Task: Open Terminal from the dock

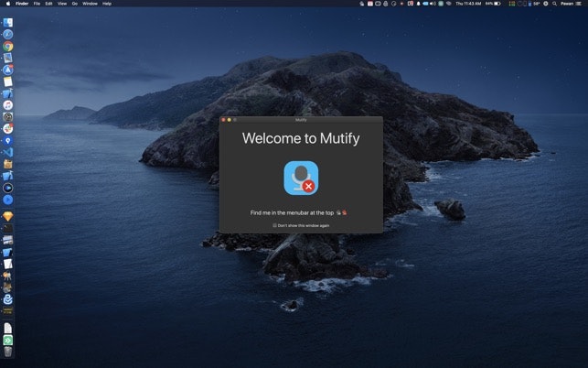Action: (x=8, y=228)
